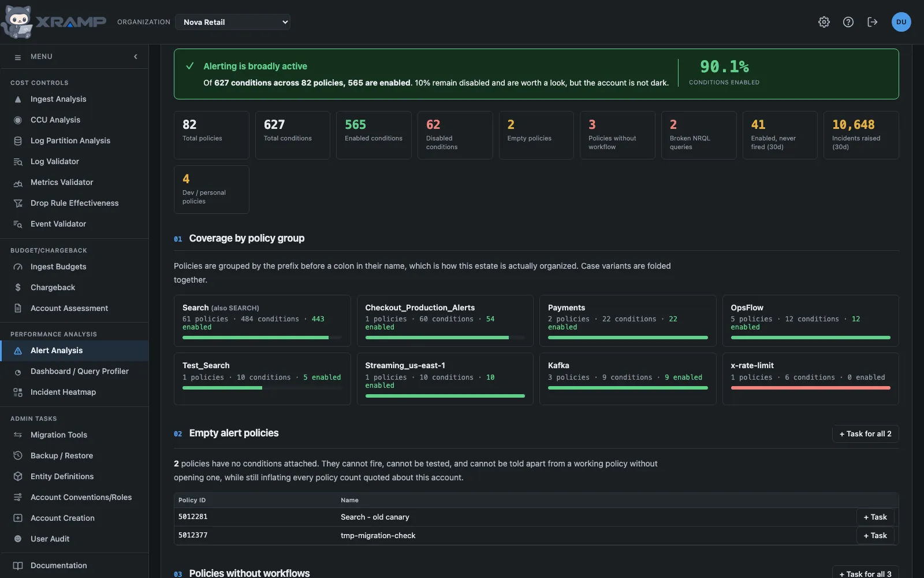Click policy ID 5012377
Image resolution: width=924 pixels, height=578 pixels.
(193, 535)
